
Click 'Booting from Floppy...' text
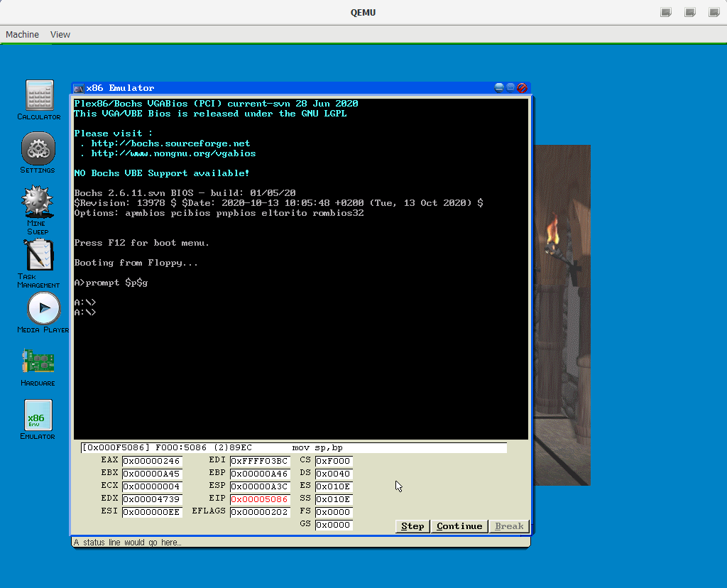point(136,263)
